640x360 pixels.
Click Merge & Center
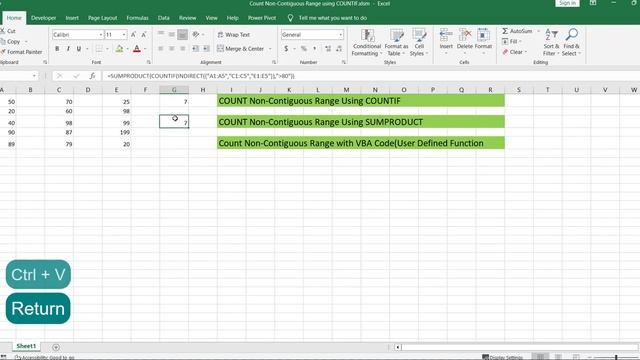pos(240,49)
